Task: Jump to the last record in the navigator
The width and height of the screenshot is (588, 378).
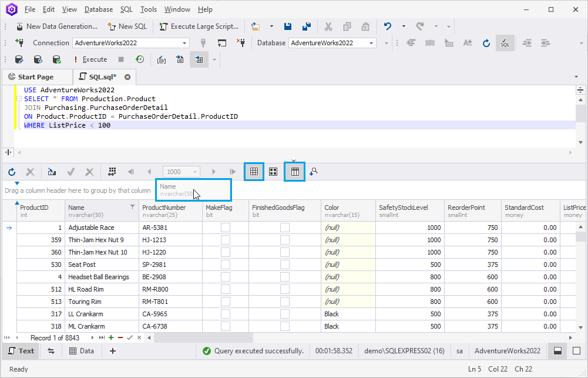Action: click(x=102, y=337)
